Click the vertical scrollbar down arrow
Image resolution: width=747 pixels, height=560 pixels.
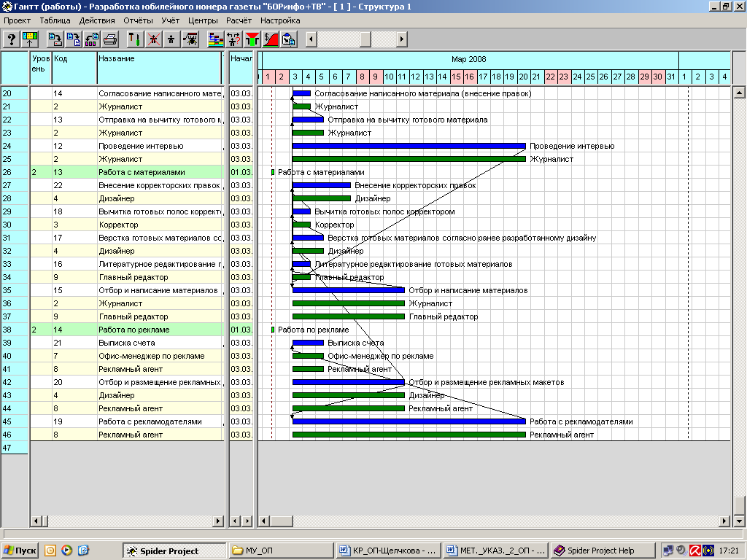(739, 521)
